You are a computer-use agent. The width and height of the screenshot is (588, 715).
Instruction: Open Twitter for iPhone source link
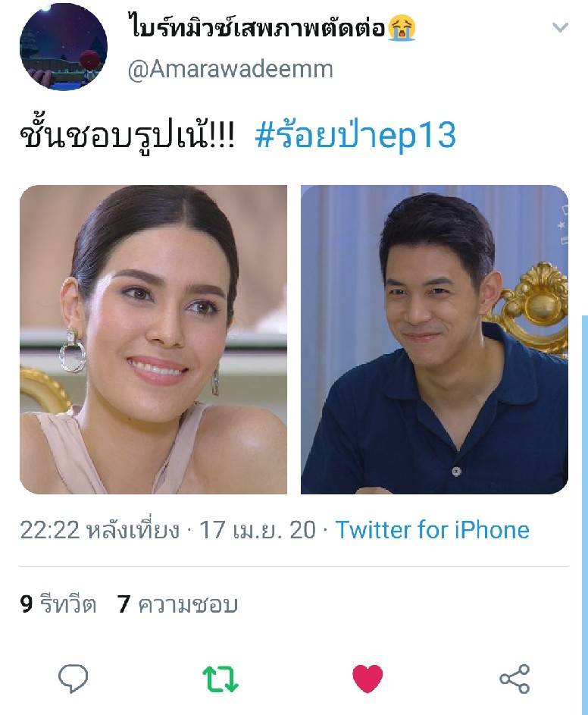pos(433,530)
